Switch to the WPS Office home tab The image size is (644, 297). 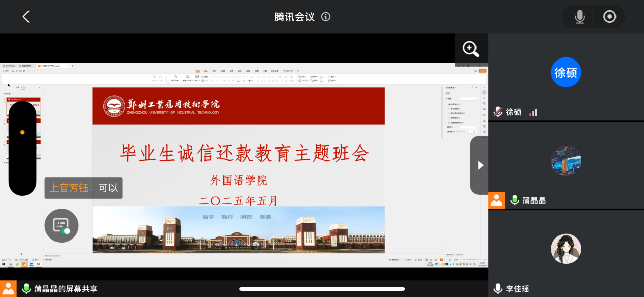9,66
